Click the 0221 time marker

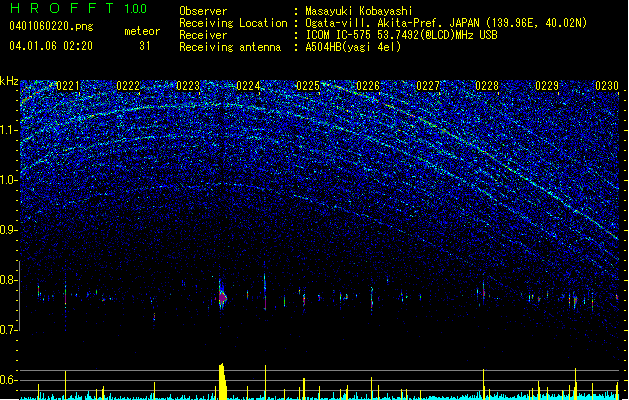[x=68, y=86]
